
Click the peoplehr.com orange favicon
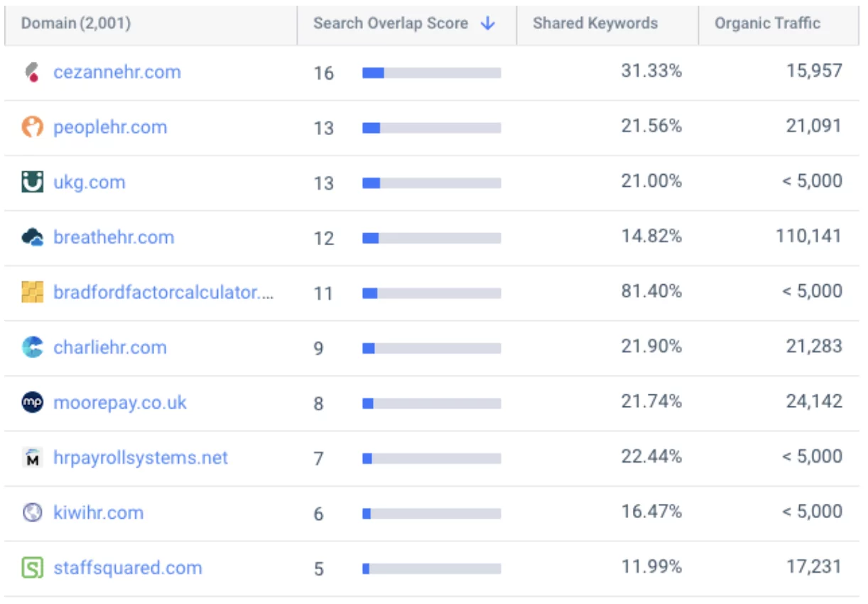[x=32, y=127]
